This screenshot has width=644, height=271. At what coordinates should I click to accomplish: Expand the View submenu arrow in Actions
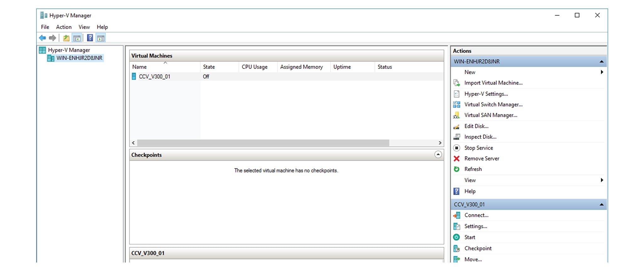[602, 180]
